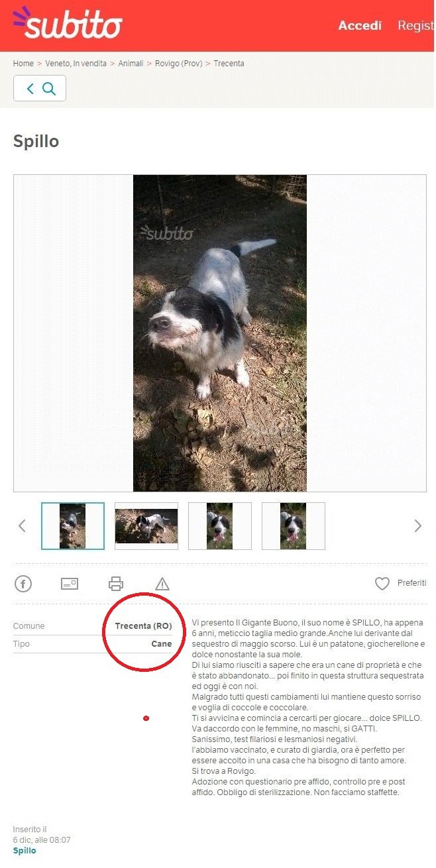The image size is (436, 868).
Task: Select the first dog photo thumbnail
Action: [73, 526]
